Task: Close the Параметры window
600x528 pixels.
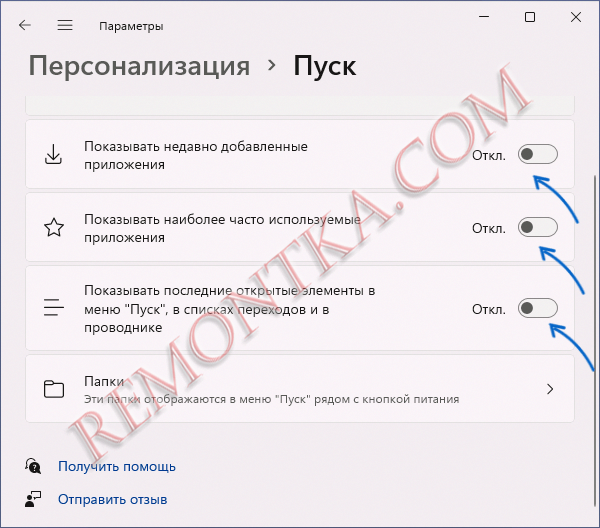Action: (x=576, y=17)
